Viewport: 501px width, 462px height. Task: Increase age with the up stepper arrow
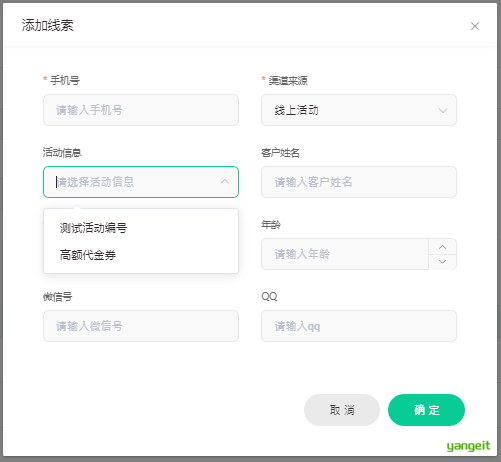point(442,247)
